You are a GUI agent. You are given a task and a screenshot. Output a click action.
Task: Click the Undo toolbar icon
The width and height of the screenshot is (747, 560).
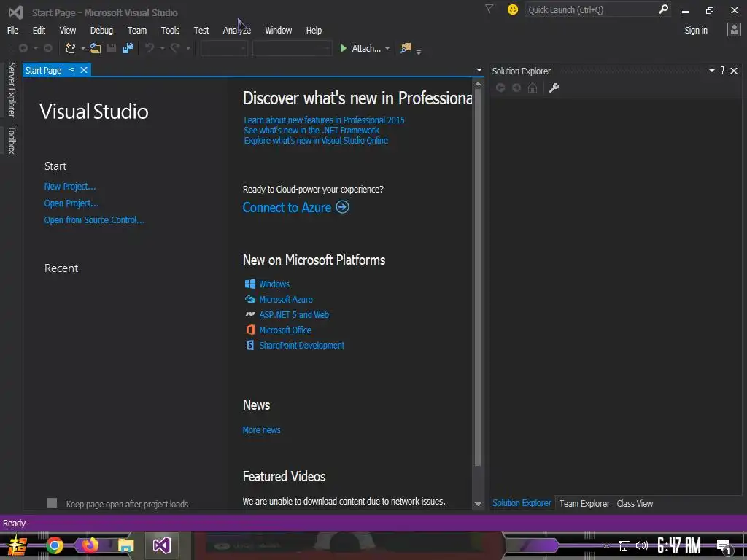[x=150, y=48]
